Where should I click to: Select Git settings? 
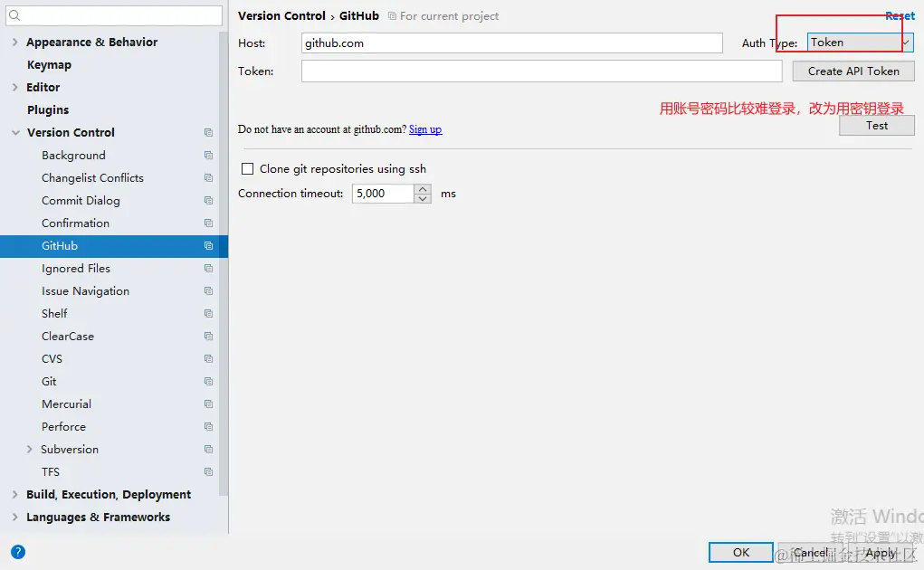(49, 382)
